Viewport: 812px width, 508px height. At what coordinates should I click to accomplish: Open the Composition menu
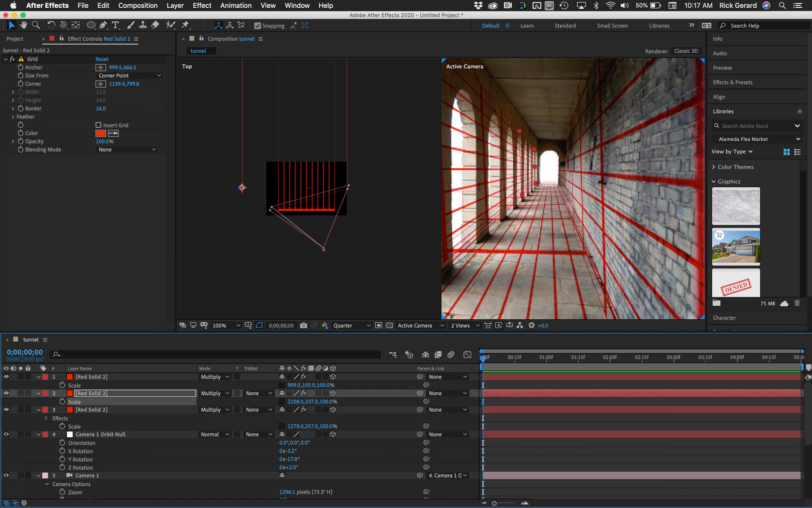138,5
